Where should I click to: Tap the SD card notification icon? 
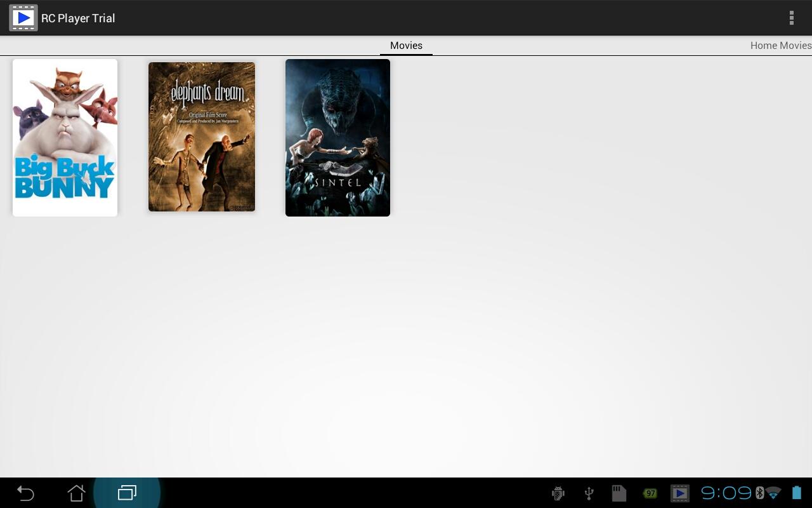click(619, 493)
